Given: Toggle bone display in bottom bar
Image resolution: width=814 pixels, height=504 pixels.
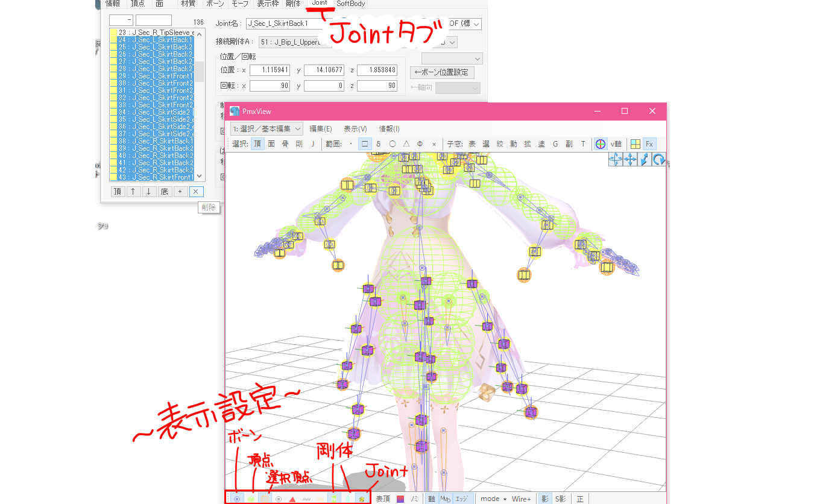Looking at the screenshot, I should [x=236, y=499].
